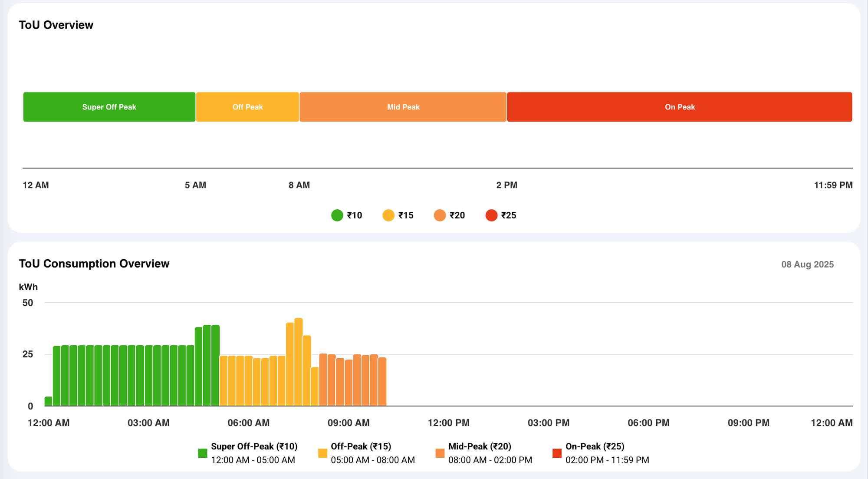This screenshot has width=868, height=479.
Task: Toggle the On-Peak (₹25) chart legend square
Action: [x=557, y=453]
